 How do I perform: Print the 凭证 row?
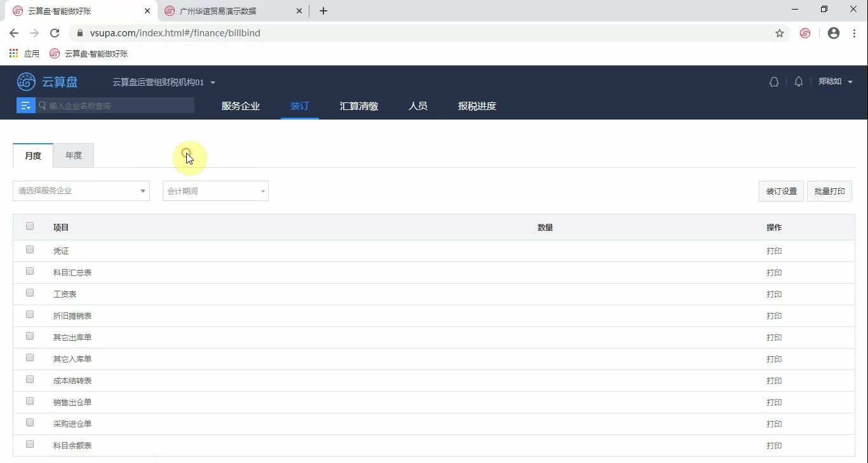coord(774,251)
